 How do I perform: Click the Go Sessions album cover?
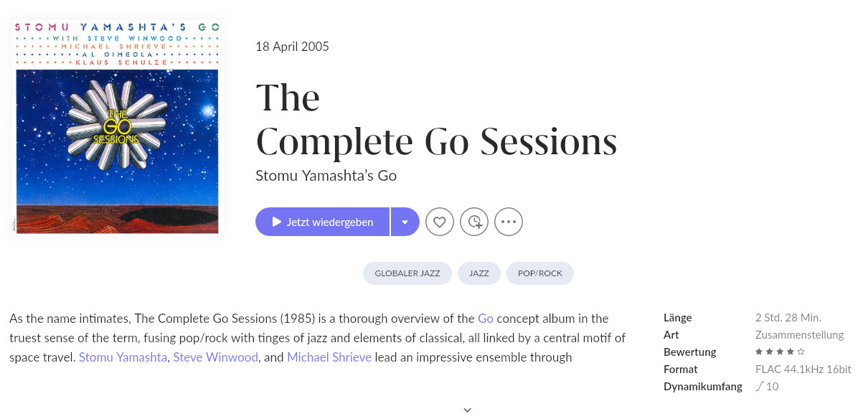tap(117, 127)
